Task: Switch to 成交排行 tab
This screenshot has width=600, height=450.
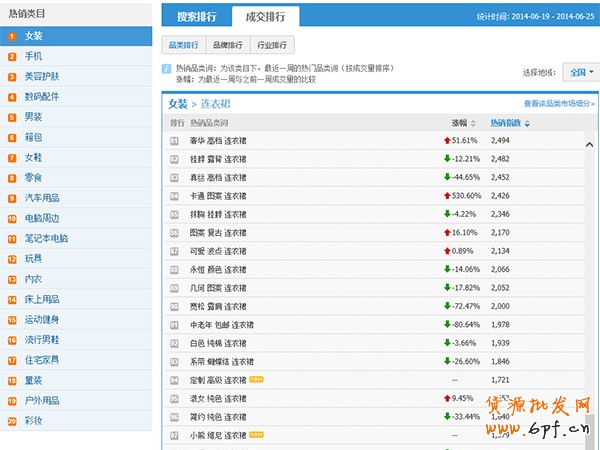Action: (x=266, y=16)
